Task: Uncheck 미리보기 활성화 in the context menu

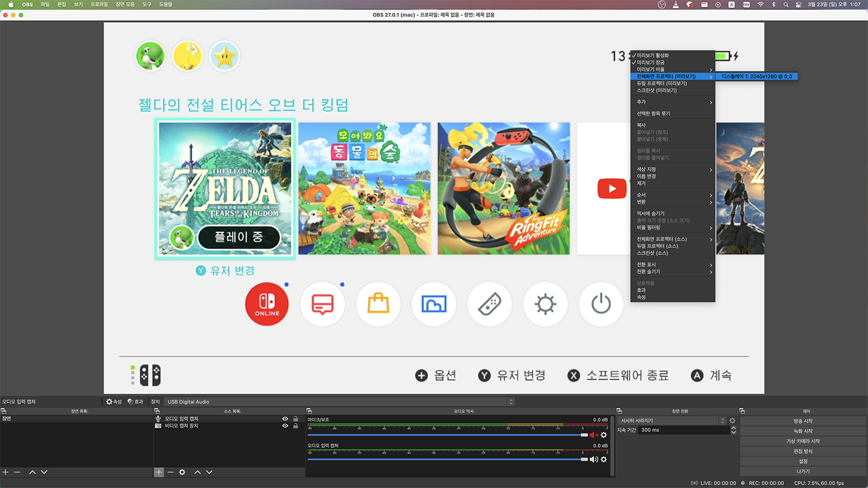Action: pos(672,56)
